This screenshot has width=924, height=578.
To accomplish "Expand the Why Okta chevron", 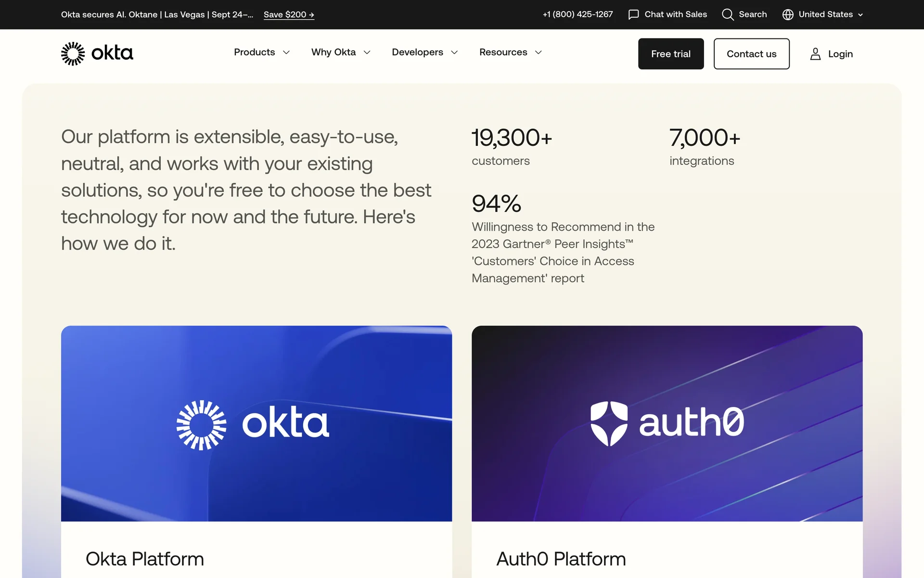I will (367, 53).
